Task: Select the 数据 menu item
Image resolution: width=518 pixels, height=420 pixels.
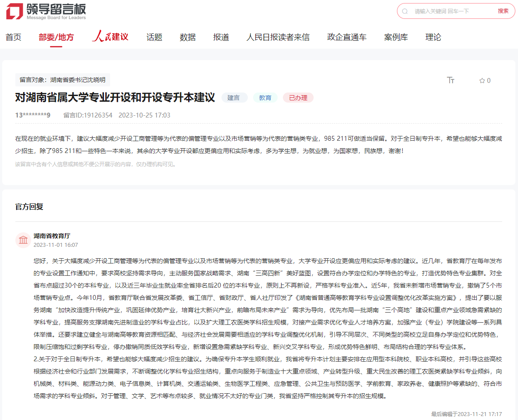Action: 187,37
